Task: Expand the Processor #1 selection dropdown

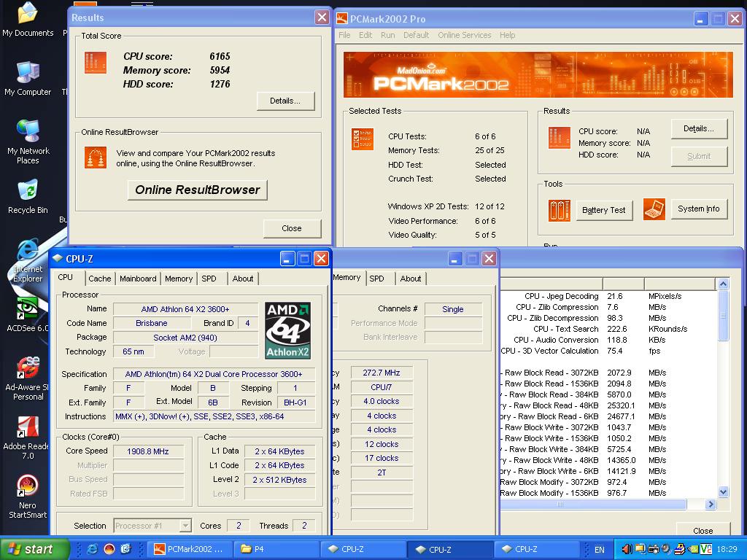Action: [x=186, y=526]
